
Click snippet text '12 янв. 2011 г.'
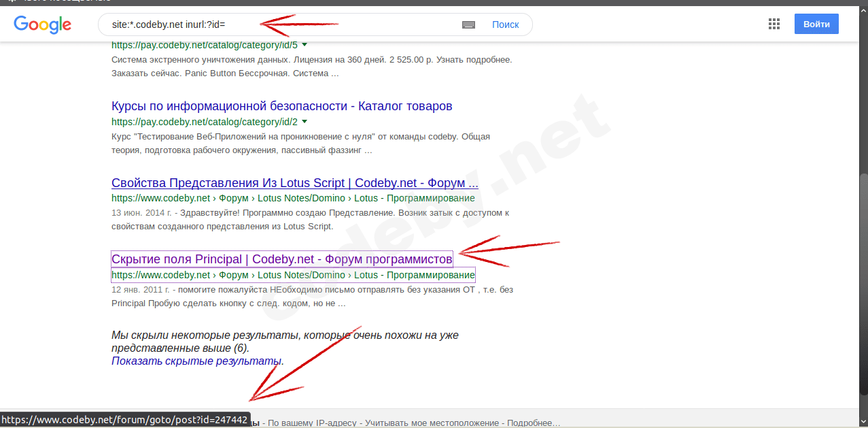click(x=142, y=290)
